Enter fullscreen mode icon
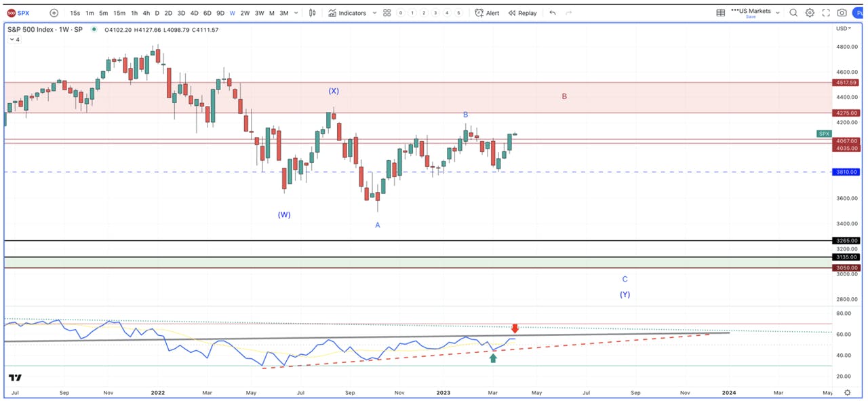Viewport: 868px width, 401px height. [826, 13]
